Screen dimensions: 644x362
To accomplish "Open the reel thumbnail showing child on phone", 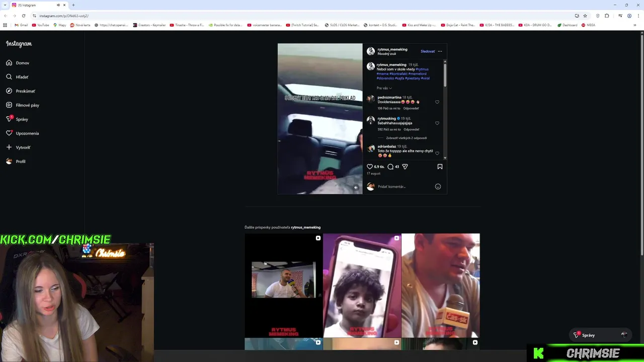I will [362, 285].
